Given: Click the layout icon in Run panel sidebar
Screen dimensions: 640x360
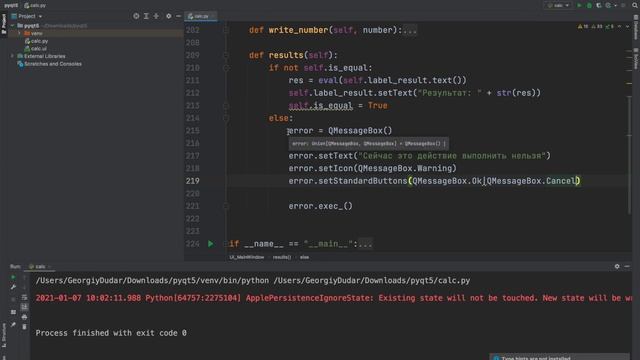Looking at the screenshot, I should pos(13,312).
